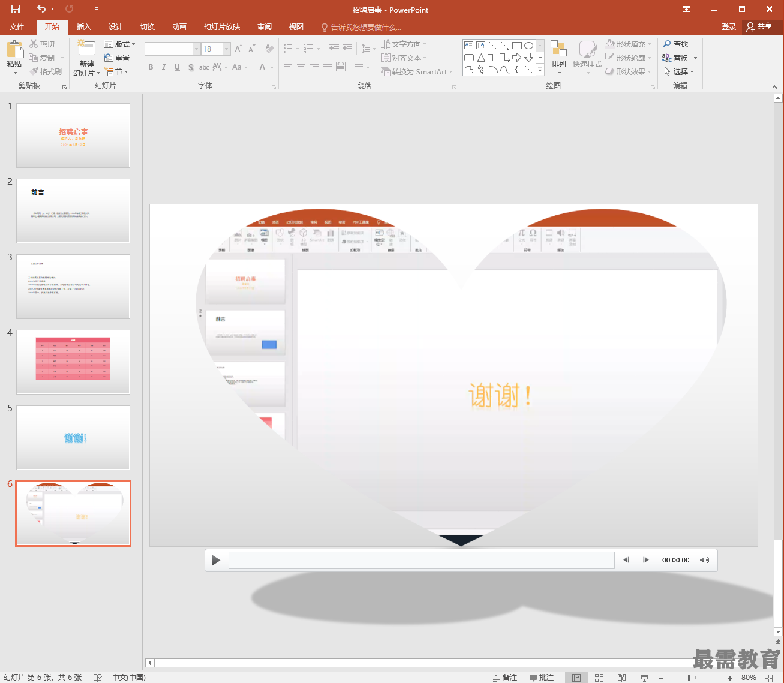Screen dimensions: 784x683
Task: Switch to the 幻灯片放映 tab
Action: pos(222,27)
